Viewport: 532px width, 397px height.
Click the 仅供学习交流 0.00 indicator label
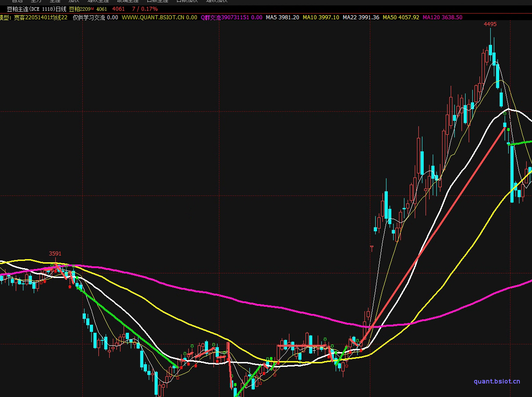95,18
